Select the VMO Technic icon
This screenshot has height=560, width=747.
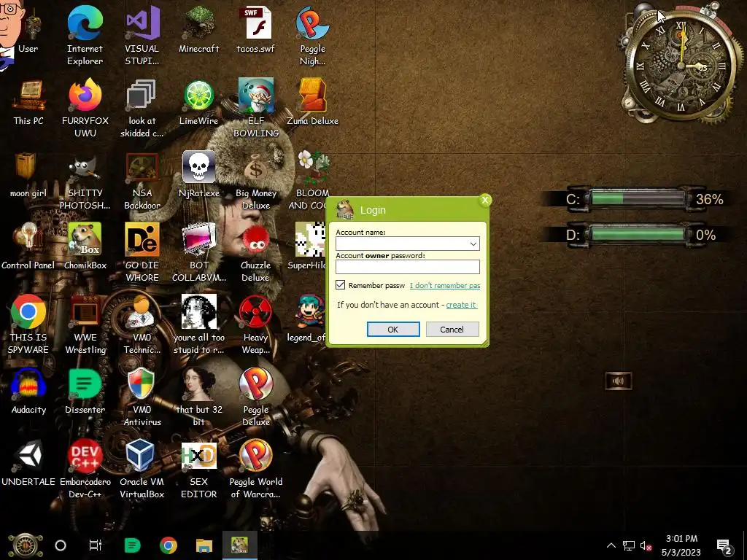click(142, 324)
